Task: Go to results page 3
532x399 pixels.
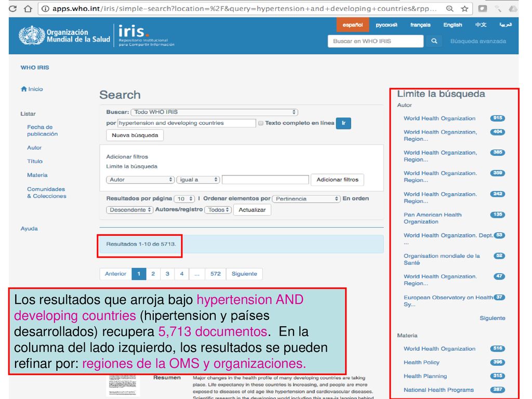Action: [167, 274]
